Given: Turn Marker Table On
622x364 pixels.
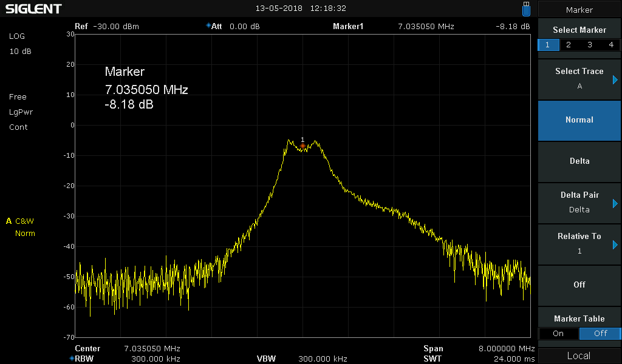Looking at the screenshot, I should pos(558,333).
